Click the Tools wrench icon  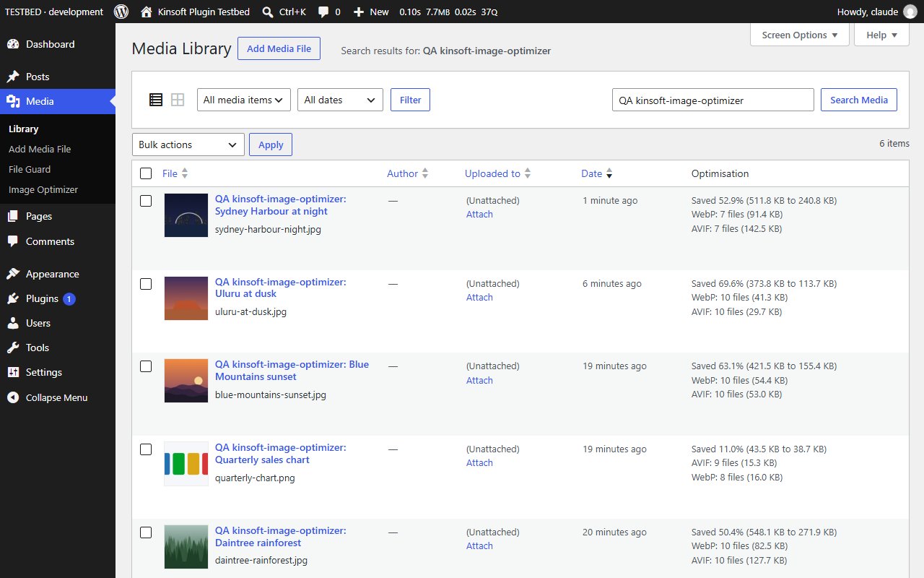pos(13,348)
